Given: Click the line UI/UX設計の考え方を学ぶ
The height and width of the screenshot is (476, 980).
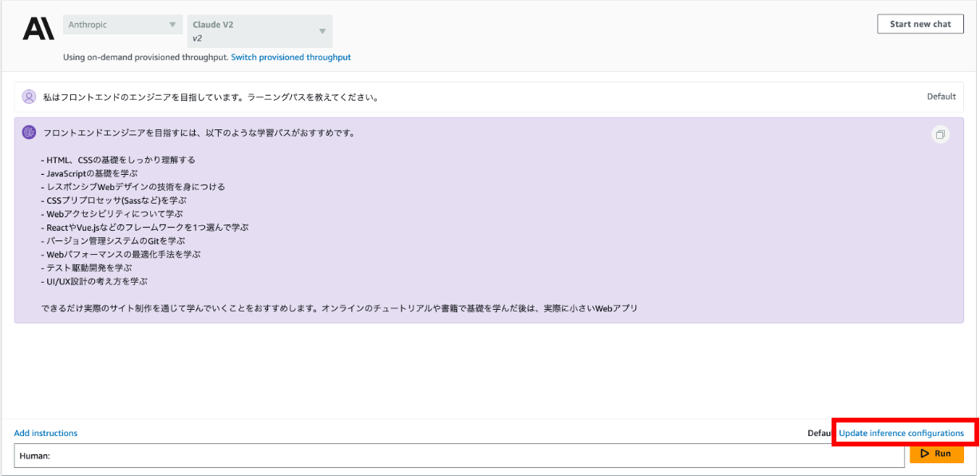Looking at the screenshot, I should [x=94, y=282].
